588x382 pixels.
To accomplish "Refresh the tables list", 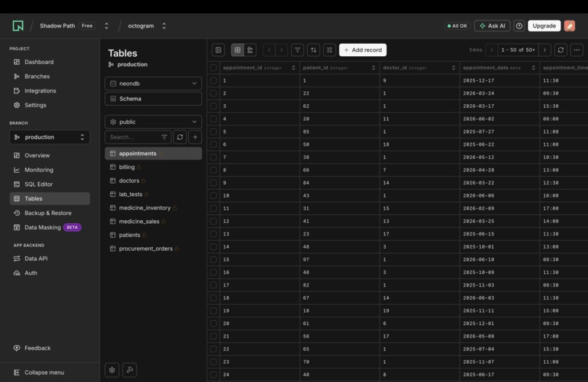I will coord(180,137).
